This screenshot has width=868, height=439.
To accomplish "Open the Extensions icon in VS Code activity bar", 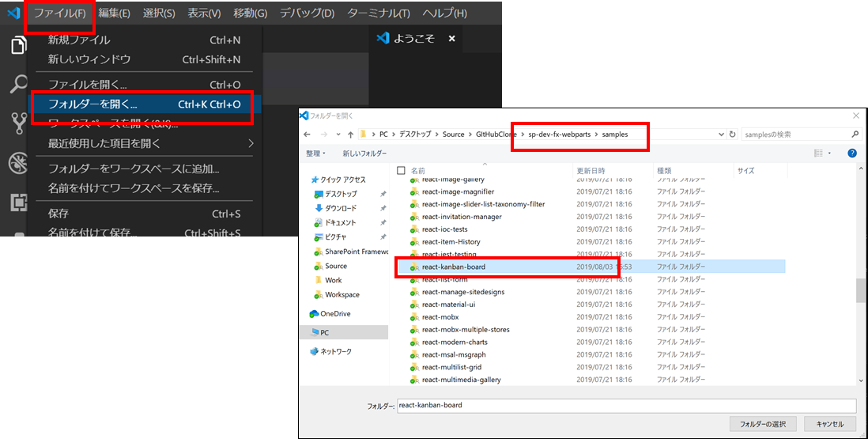I will pos(18,202).
